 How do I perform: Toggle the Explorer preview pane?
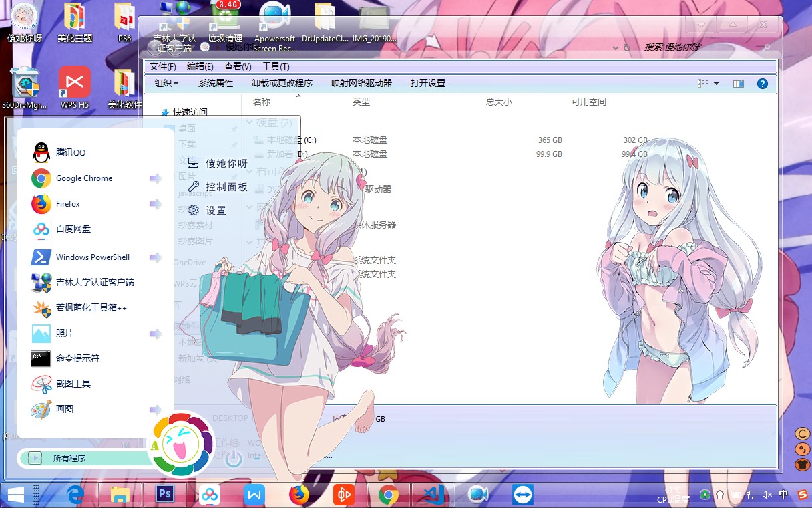coord(738,84)
